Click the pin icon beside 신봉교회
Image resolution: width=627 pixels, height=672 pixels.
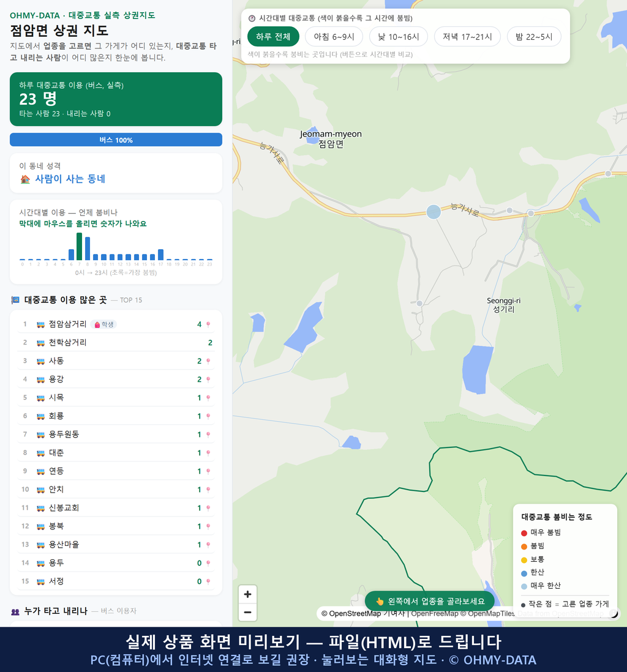point(208,509)
